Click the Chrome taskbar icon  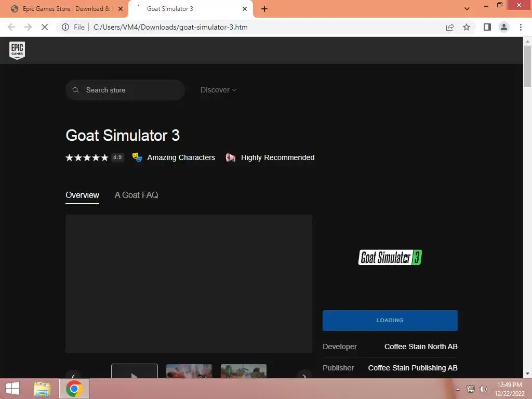coord(74,389)
